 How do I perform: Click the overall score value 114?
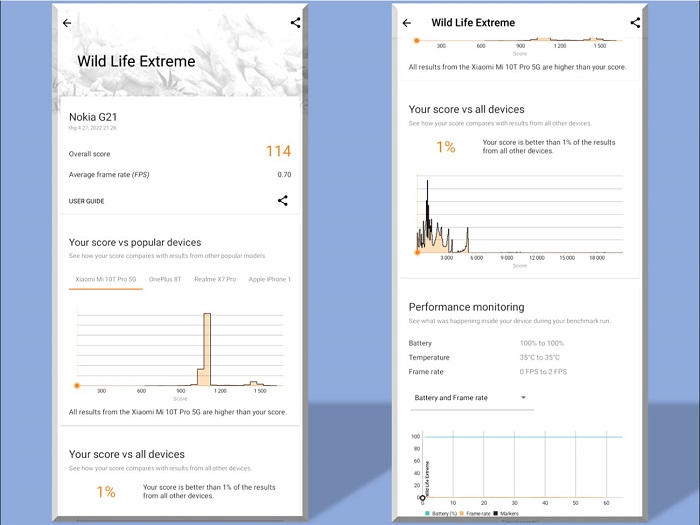[278, 152]
